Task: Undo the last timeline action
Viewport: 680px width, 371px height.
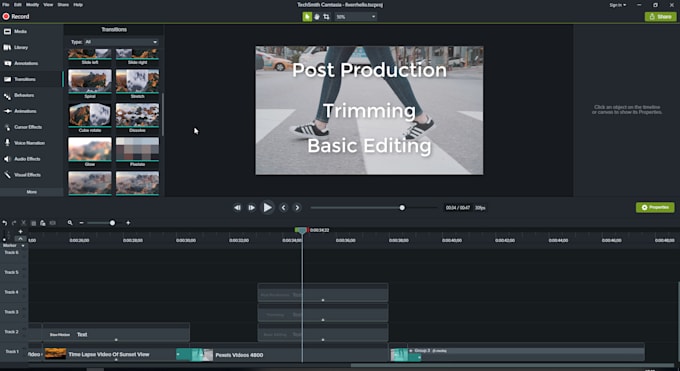Action: click(4, 223)
